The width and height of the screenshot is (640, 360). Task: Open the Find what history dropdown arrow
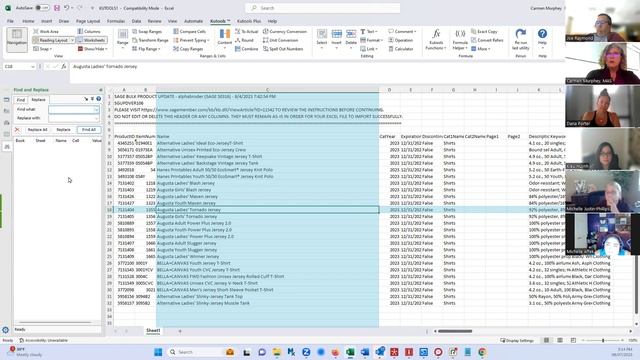(96, 109)
